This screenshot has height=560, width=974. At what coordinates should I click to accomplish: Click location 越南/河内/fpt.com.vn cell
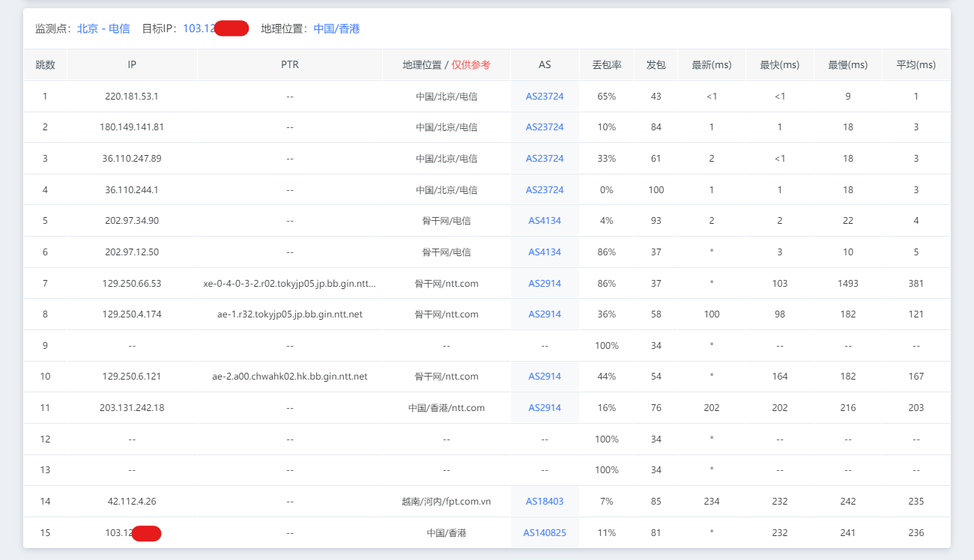(x=447, y=502)
